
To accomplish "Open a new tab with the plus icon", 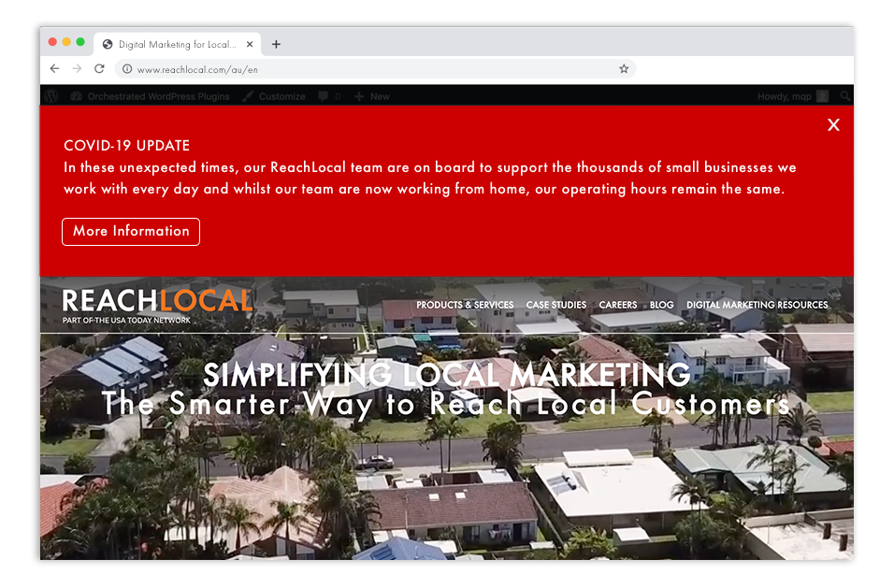I will coord(276,44).
